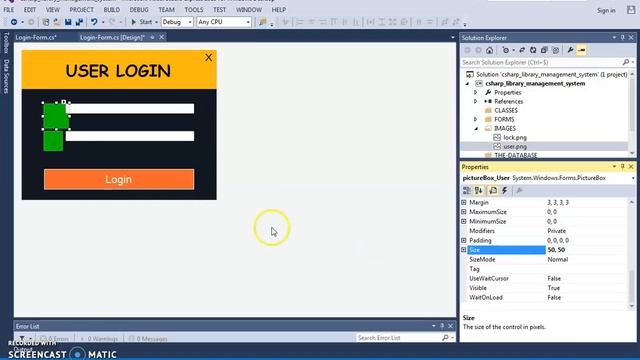Image resolution: width=640 pixels, height=360 pixels.
Task: Pin the Properties panel
Action: coord(622,167)
